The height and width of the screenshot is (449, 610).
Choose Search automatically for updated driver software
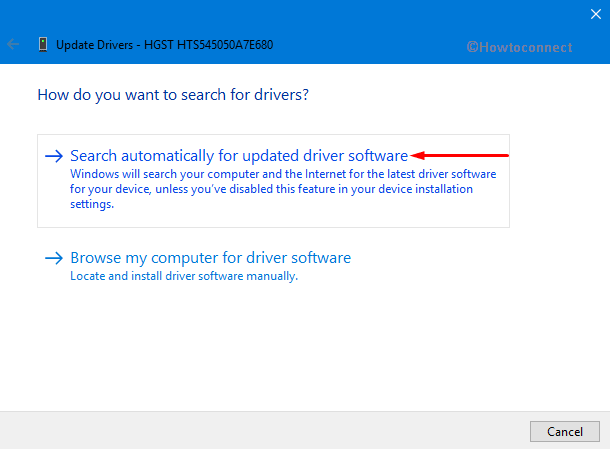(x=273, y=181)
